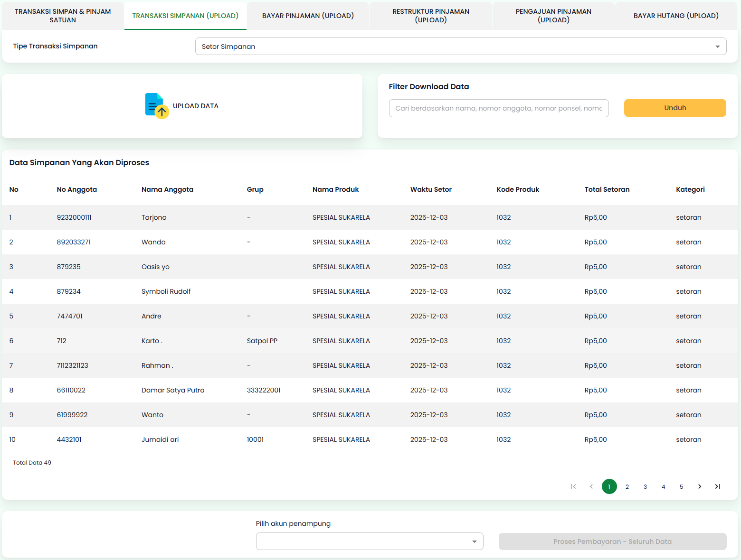Navigate to page 5 of the table
The height and width of the screenshot is (560, 741).
tap(681, 486)
